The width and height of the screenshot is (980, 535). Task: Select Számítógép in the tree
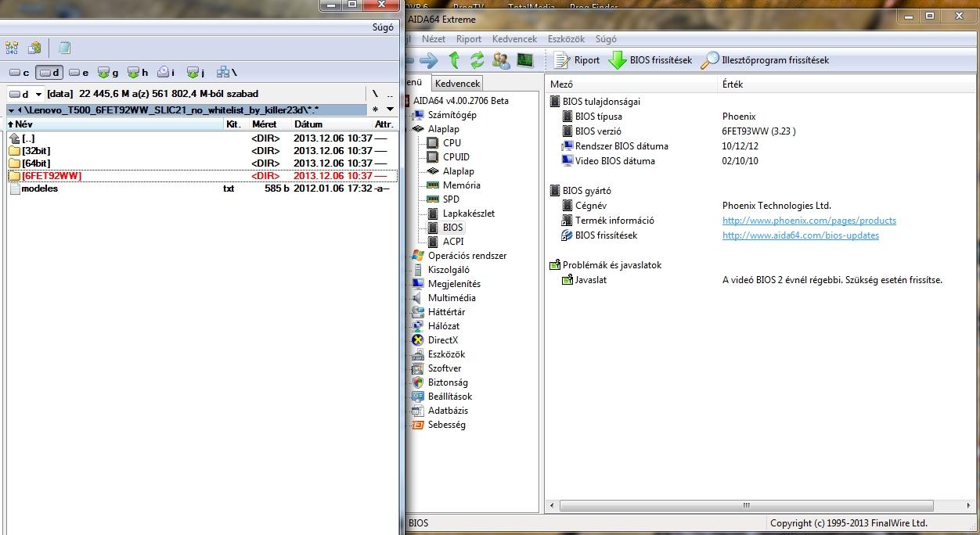pos(452,115)
